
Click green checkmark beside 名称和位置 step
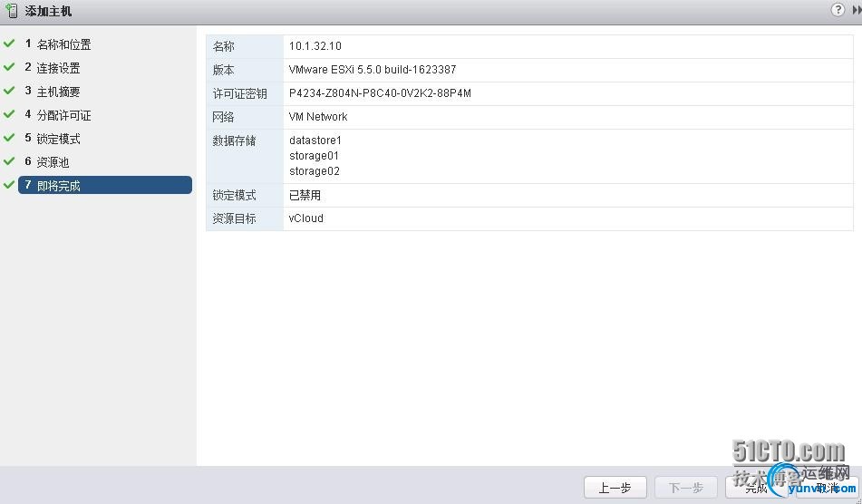point(9,43)
